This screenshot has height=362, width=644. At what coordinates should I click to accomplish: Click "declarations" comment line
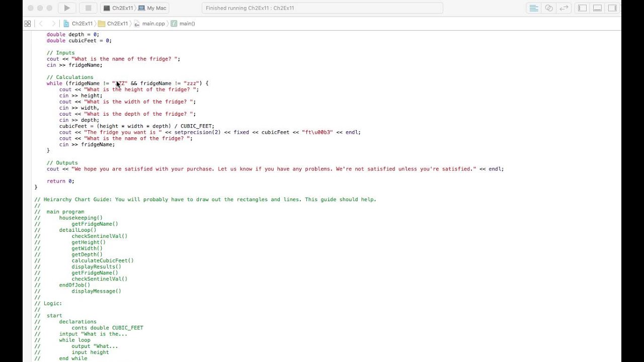pyautogui.click(x=77, y=322)
